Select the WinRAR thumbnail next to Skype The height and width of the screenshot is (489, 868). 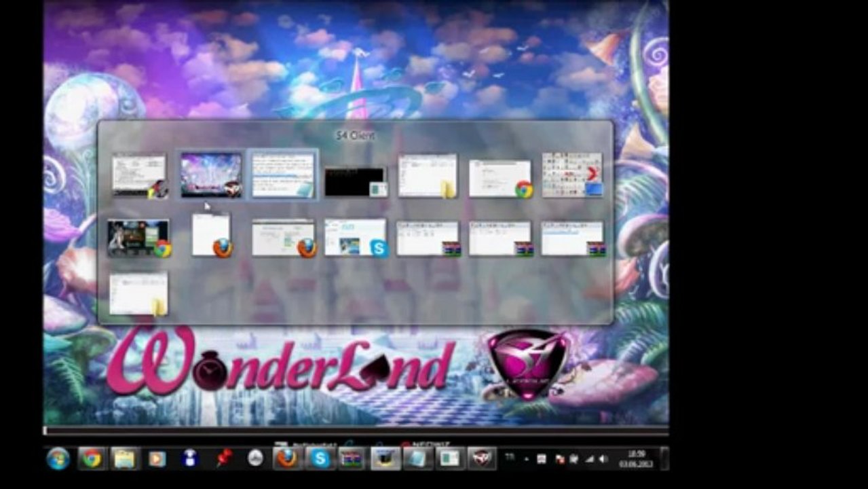(x=428, y=238)
